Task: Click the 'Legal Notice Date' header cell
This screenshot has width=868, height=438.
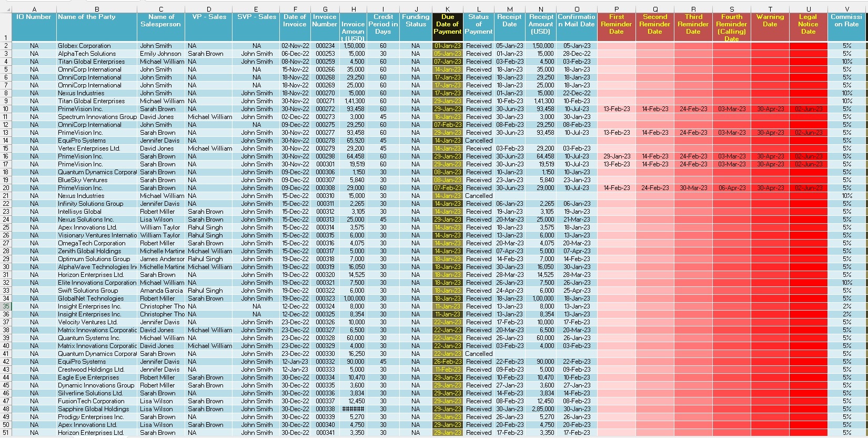Action: coord(808,25)
